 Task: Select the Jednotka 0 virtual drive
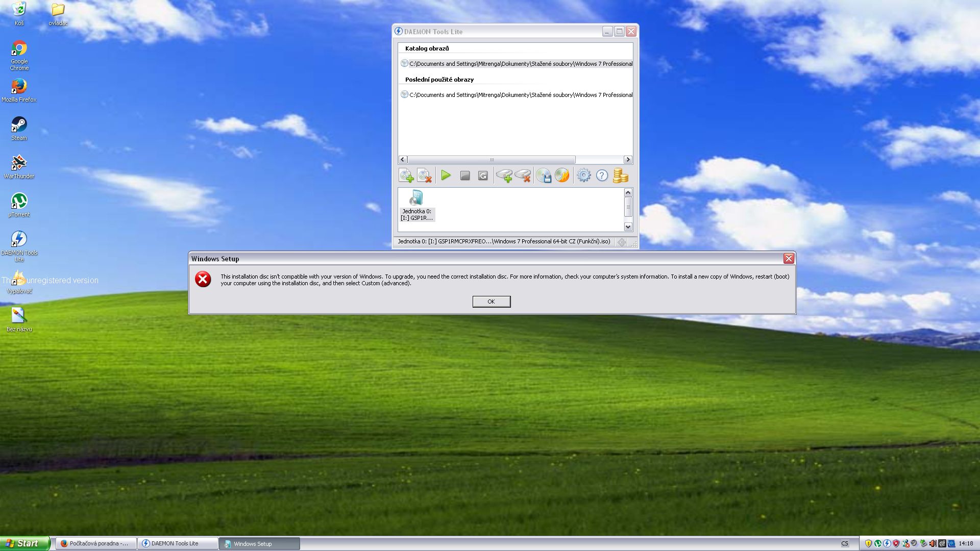[416, 205]
